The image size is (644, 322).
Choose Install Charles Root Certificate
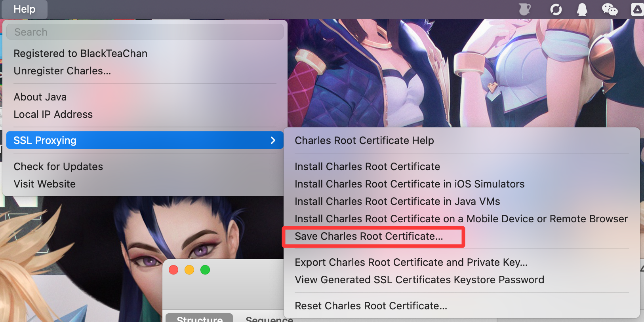(367, 167)
